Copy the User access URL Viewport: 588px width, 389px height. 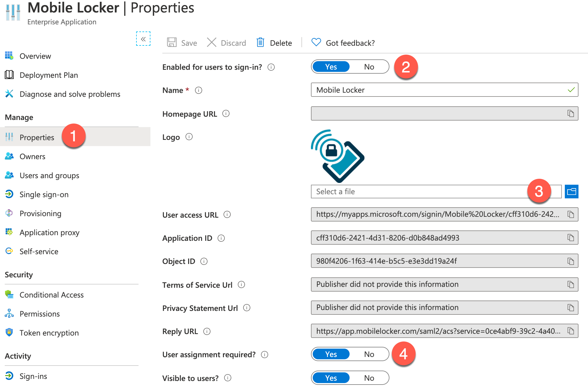pyautogui.click(x=570, y=214)
